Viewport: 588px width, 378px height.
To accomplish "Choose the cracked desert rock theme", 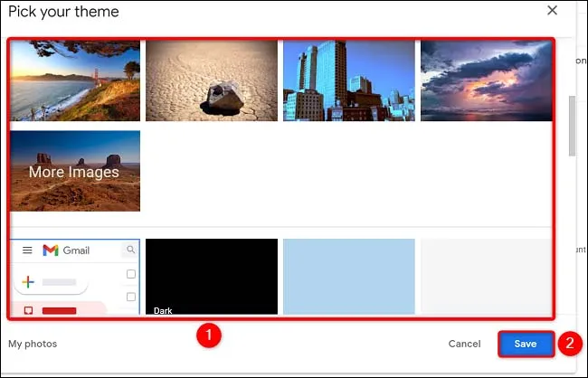I will click(x=212, y=80).
